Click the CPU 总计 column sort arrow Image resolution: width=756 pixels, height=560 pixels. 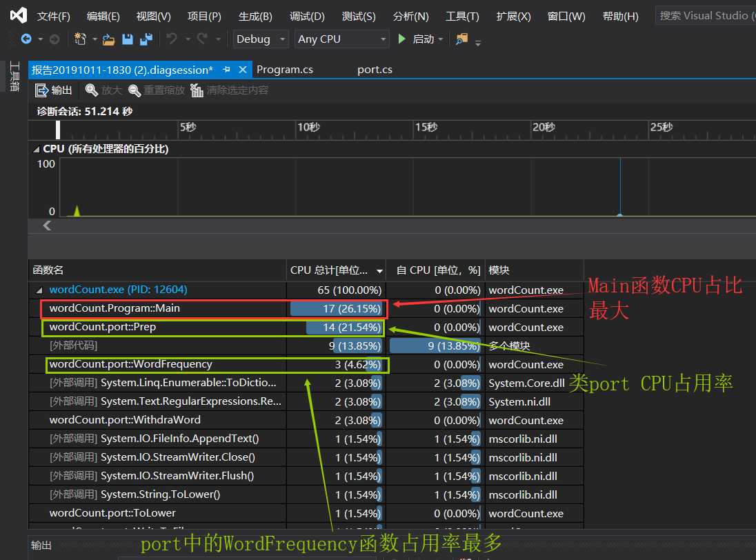point(380,271)
